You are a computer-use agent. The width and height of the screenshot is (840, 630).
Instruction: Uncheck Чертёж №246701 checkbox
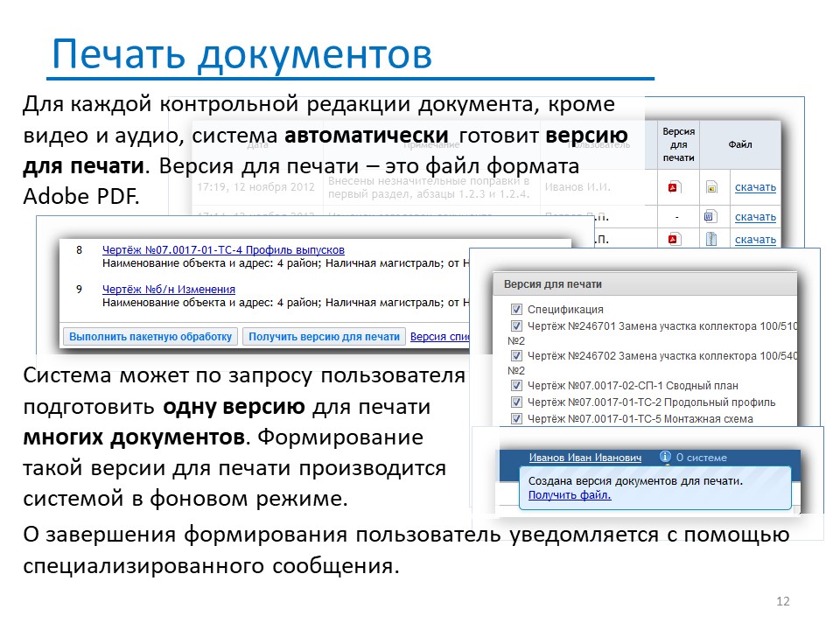(516, 325)
